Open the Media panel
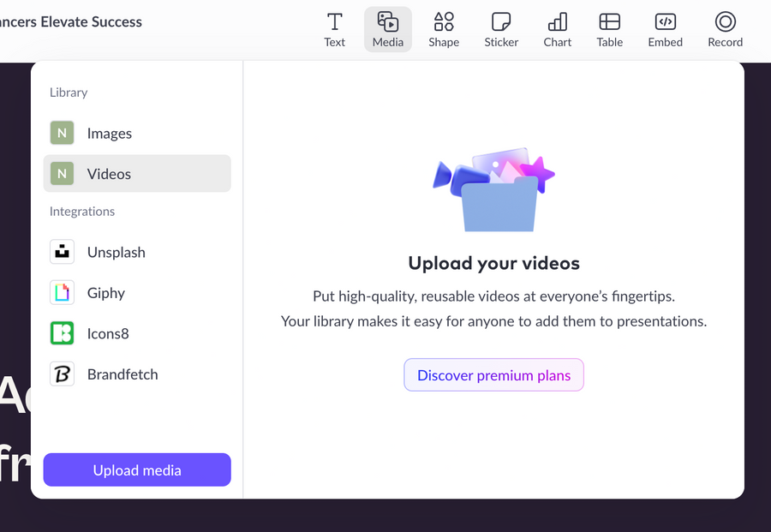 (x=387, y=28)
